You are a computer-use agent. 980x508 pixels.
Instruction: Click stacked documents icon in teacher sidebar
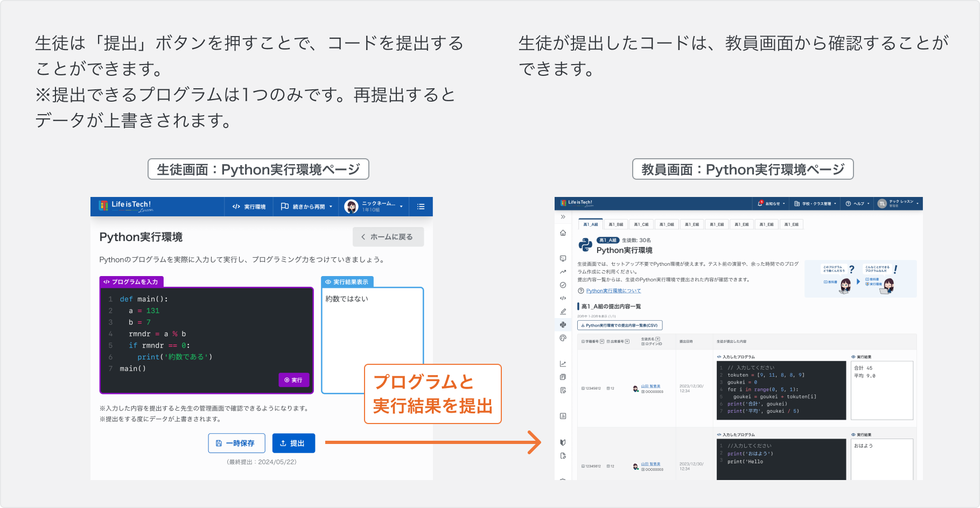(x=563, y=377)
